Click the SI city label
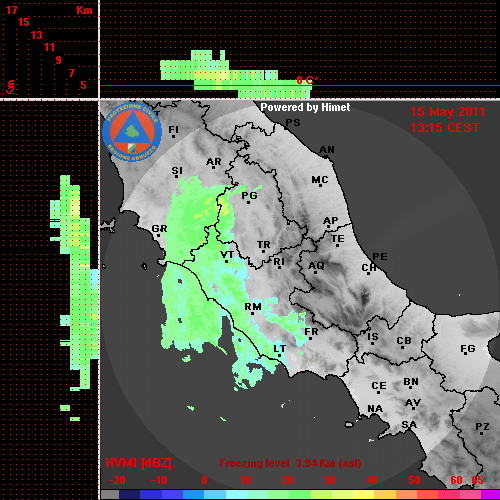This screenshot has width=500, height=500. [177, 171]
